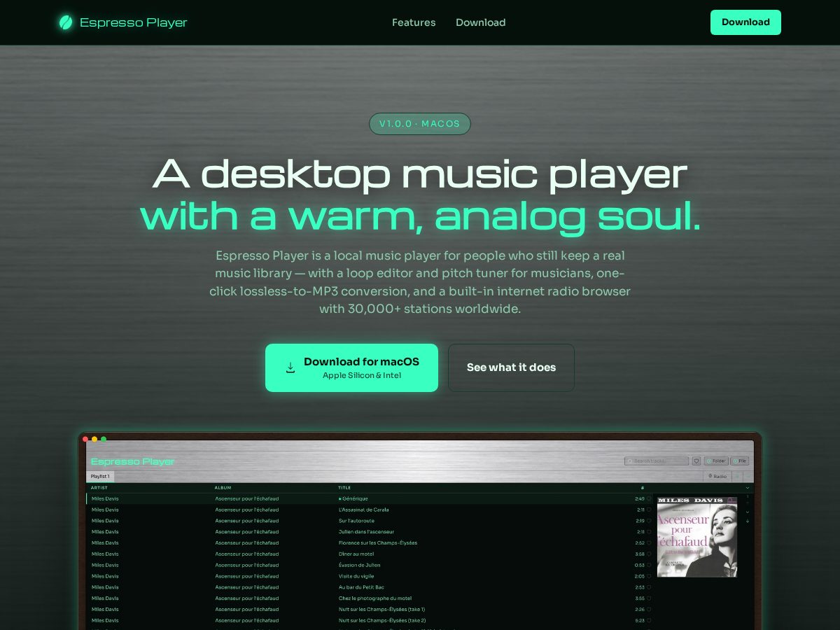
Task: Click the heart icon on the Générique row
Action: click(649, 498)
